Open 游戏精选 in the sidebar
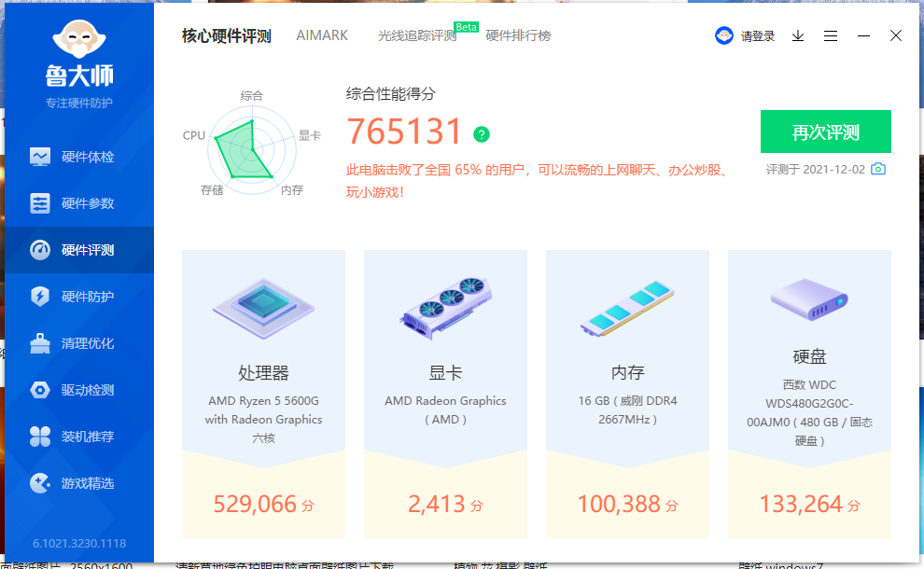This screenshot has height=569, width=924. (79, 483)
